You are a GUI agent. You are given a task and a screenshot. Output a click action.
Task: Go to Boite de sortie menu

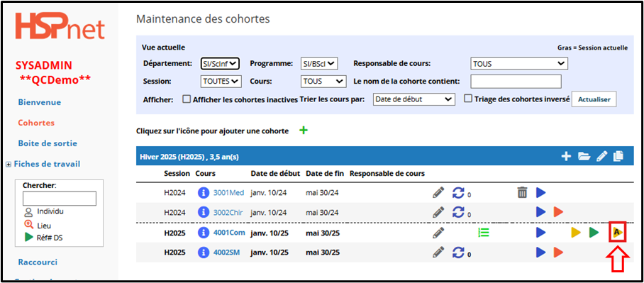tap(48, 143)
